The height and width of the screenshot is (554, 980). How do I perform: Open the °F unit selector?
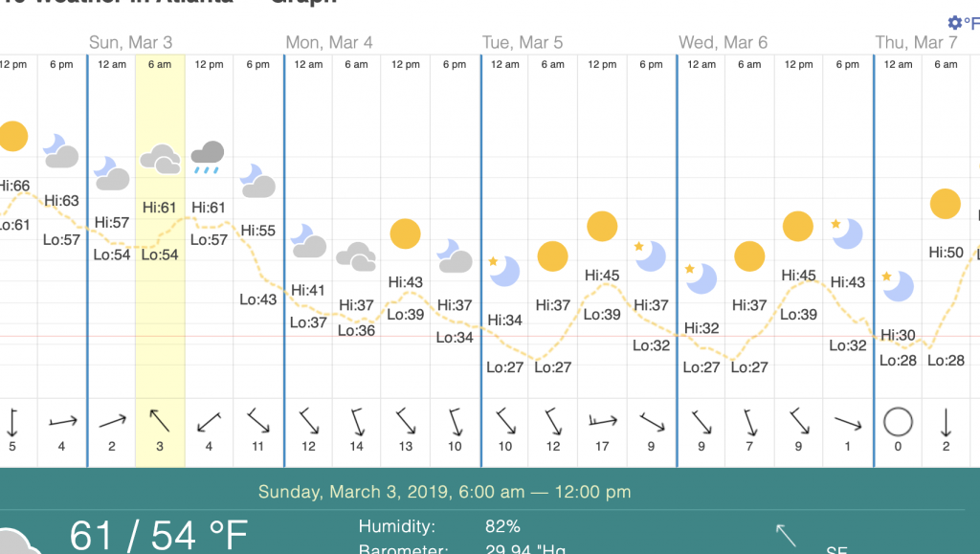[970, 23]
